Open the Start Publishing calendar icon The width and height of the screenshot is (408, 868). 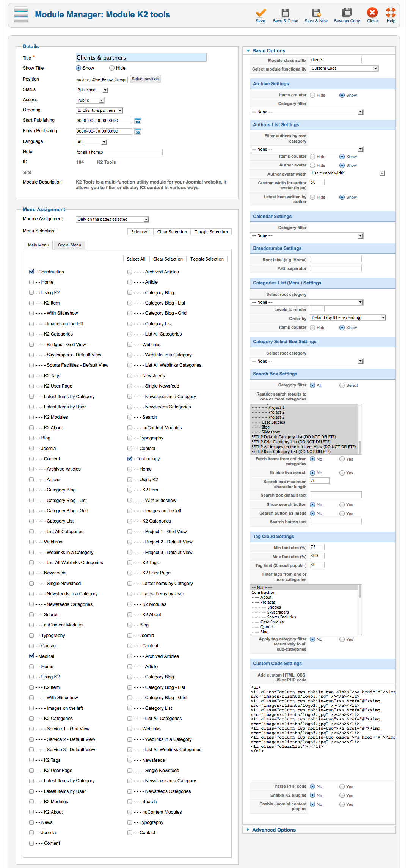pyautogui.click(x=138, y=121)
